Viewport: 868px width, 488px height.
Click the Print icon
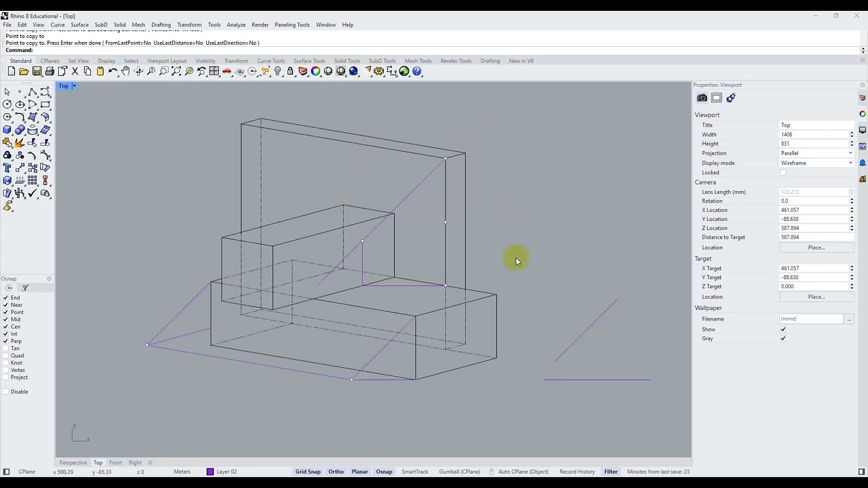point(50,71)
